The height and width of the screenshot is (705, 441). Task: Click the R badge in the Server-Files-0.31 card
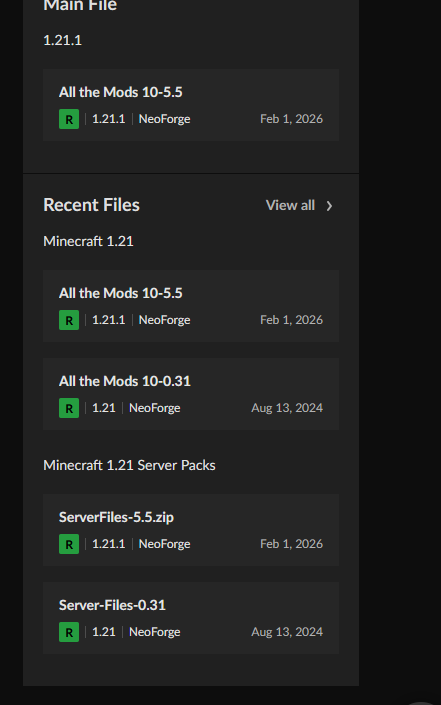(69, 632)
